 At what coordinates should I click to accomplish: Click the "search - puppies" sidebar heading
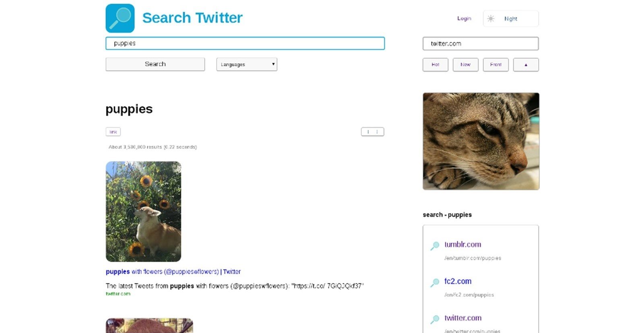[447, 215]
